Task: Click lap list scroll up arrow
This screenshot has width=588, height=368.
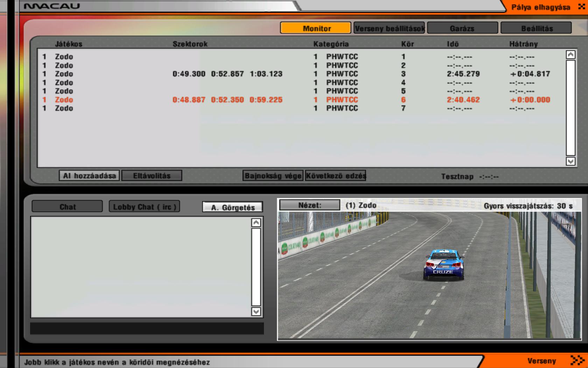Action: tap(570, 55)
